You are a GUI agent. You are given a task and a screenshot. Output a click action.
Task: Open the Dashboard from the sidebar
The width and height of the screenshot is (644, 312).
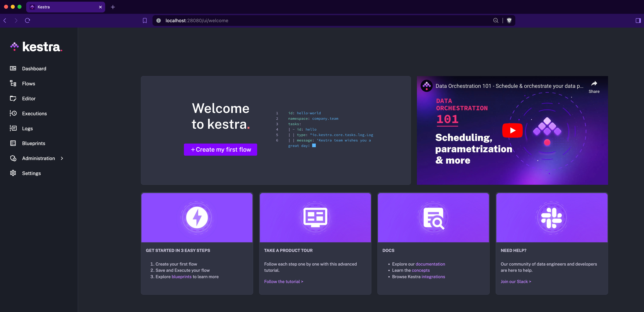[x=34, y=68]
